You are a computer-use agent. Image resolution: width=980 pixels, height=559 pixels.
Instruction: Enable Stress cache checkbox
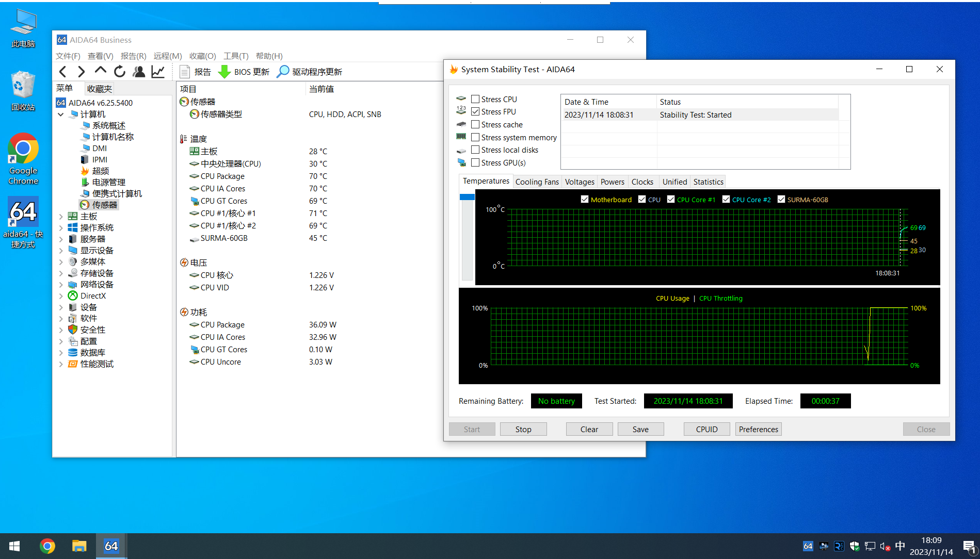[475, 124]
